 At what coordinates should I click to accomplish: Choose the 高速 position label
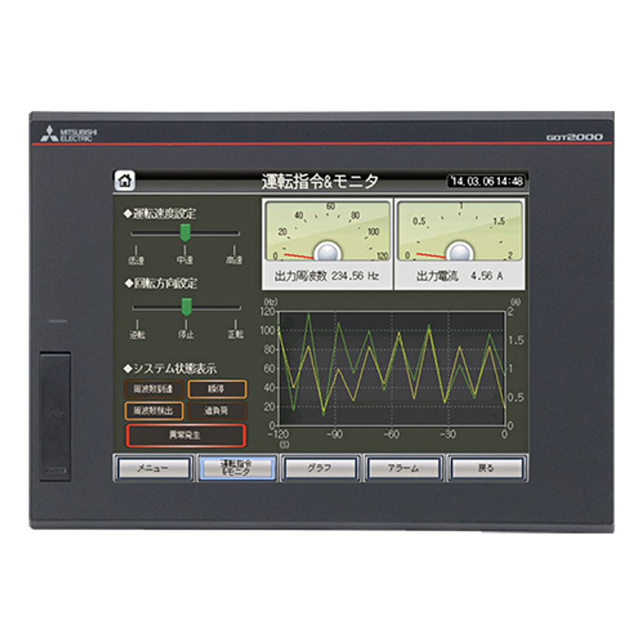[x=234, y=260]
